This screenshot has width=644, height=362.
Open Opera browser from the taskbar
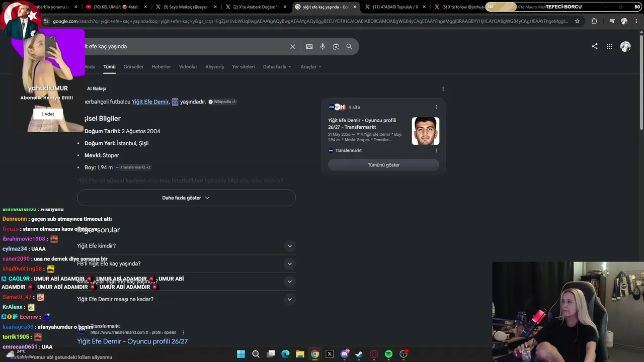(x=374, y=354)
